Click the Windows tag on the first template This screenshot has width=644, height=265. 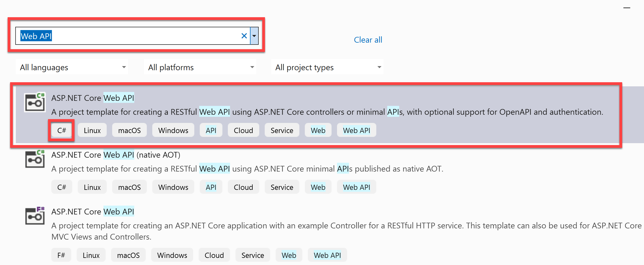point(173,130)
